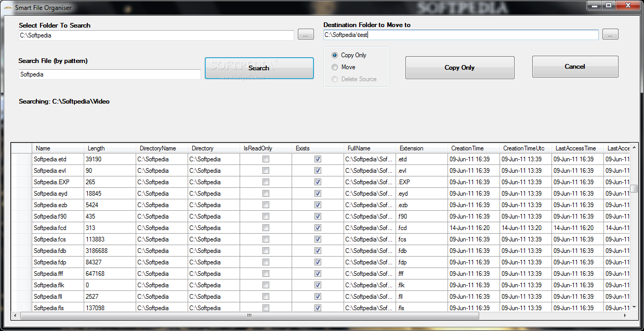Click the .EXP extension cell

(x=422, y=182)
